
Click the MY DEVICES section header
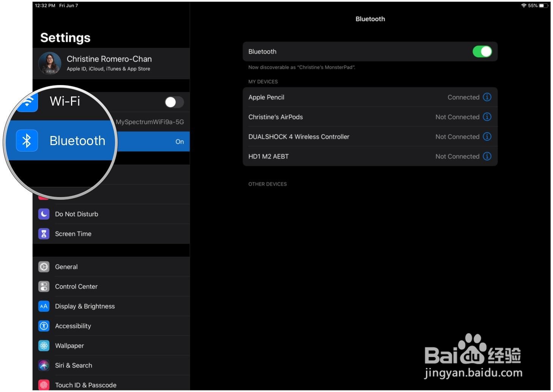263,82
